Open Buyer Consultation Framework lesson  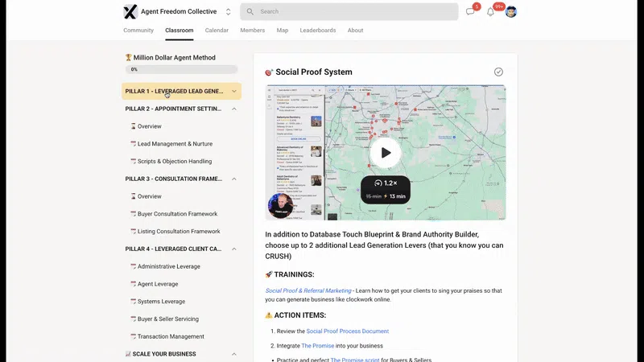click(x=177, y=214)
